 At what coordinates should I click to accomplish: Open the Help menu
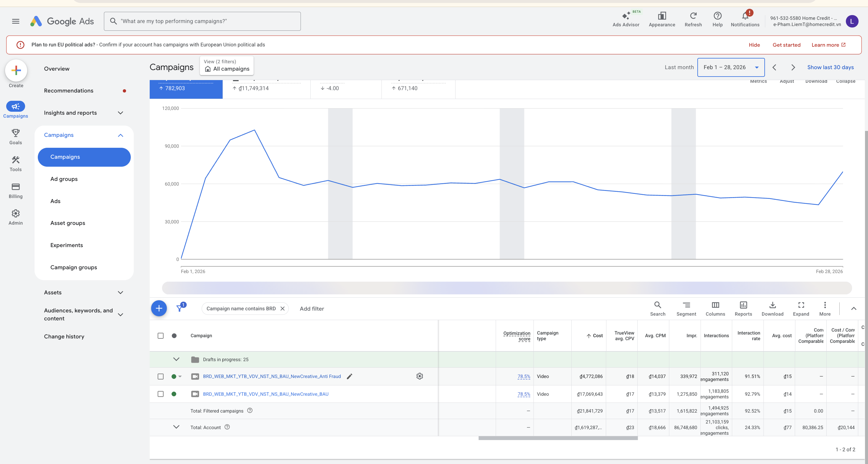[x=717, y=19]
